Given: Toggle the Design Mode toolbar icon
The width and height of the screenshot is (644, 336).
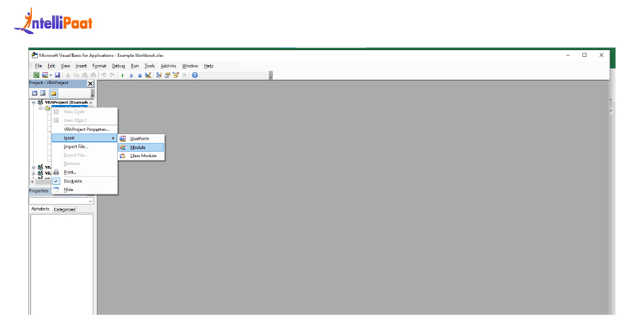Looking at the screenshot, I should pos(148,75).
